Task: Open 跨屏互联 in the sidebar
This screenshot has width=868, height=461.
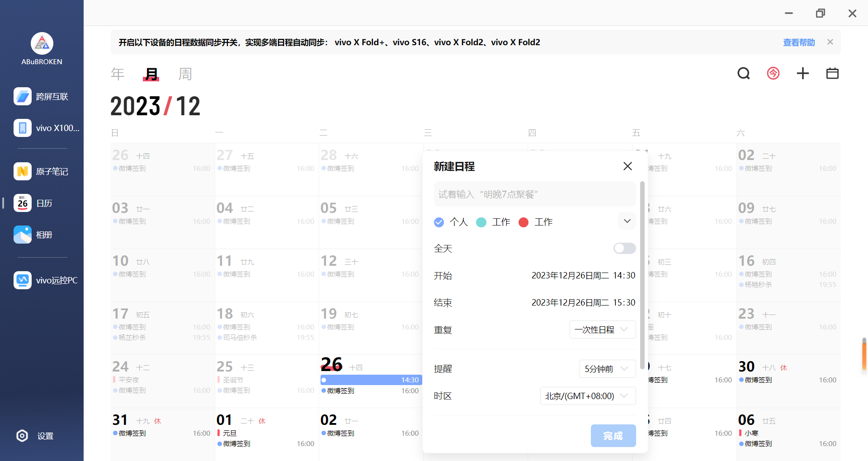Action: pos(42,96)
